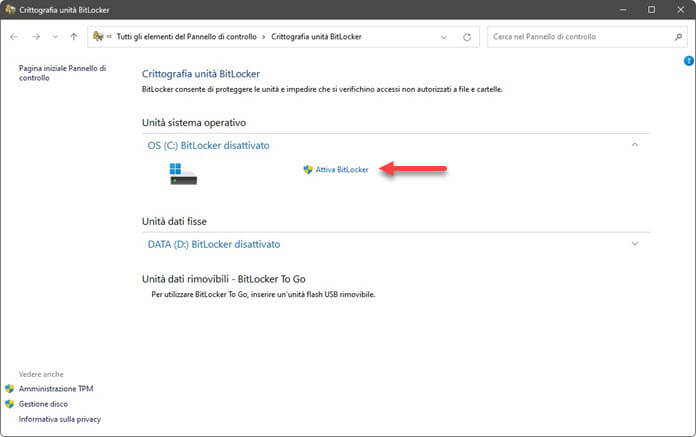Viewport: 696px width, 437px height.
Task: Click the Crittografia unità BitLocker breadcrumb
Action: [x=316, y=37]
